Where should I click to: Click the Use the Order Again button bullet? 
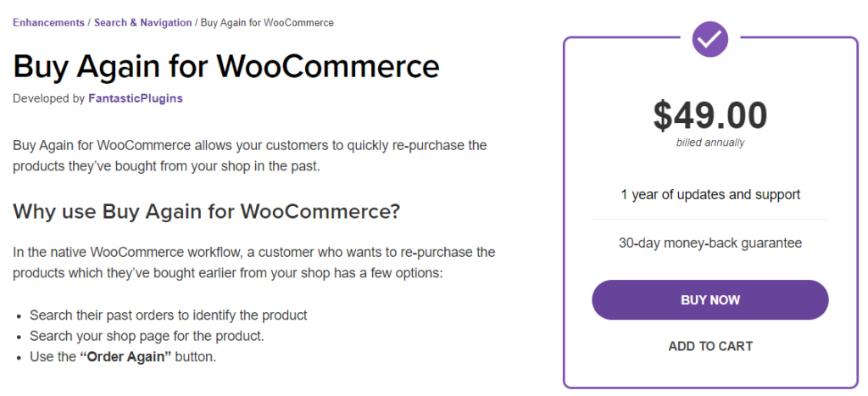[x=123, y=357]
